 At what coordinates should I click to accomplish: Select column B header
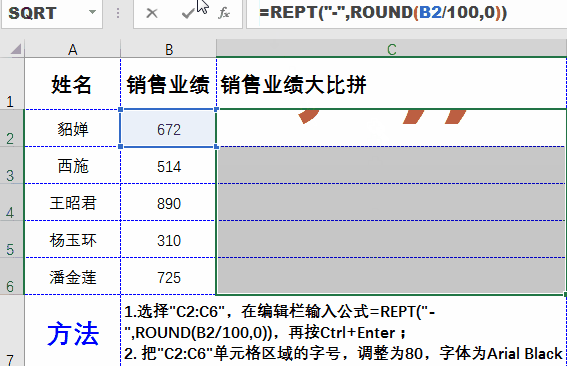point(169,49)
